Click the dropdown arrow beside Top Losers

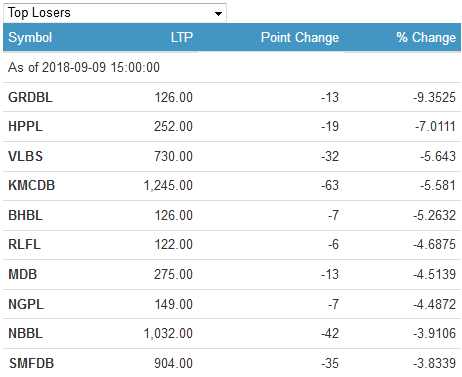[218, 14]
